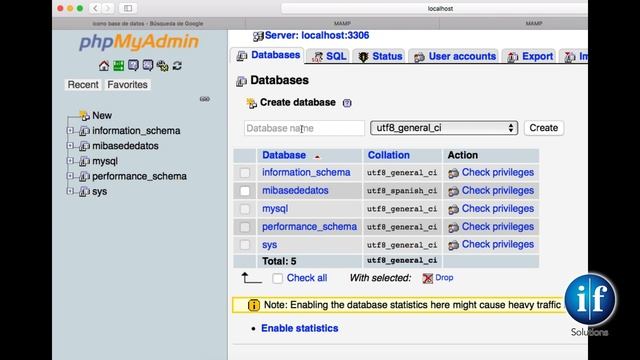Image resolution: width=640 pixels, height=360 pixels.
Task: Click privileges icon for mysql row
Action: 453,209
